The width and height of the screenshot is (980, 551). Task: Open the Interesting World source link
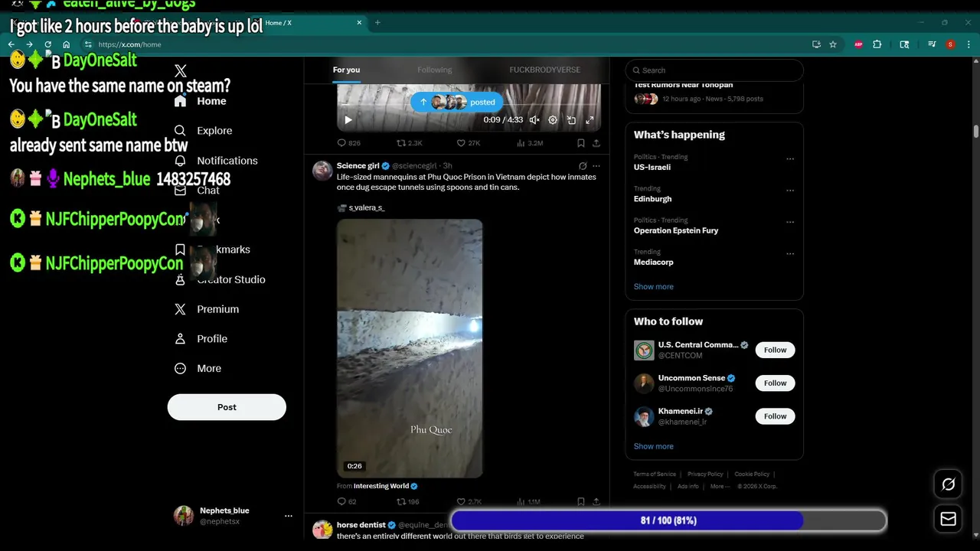pyautogui.click(x=381, y=486)
